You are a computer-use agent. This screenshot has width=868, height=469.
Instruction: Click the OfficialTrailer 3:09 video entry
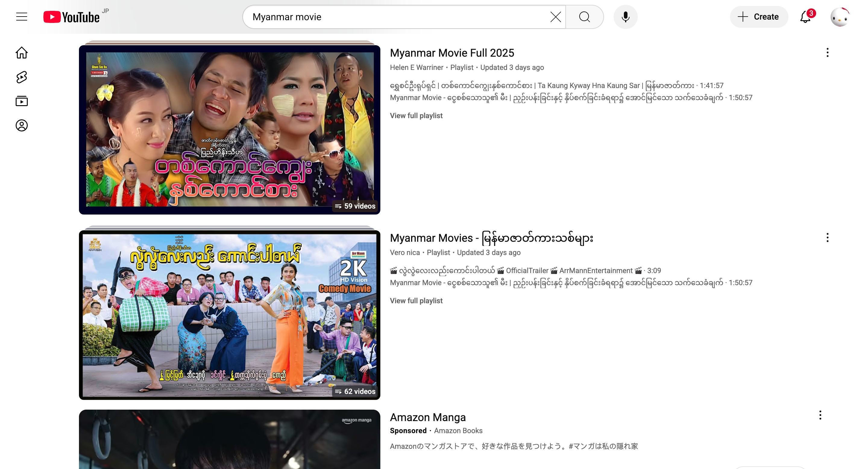coord(525,271)
